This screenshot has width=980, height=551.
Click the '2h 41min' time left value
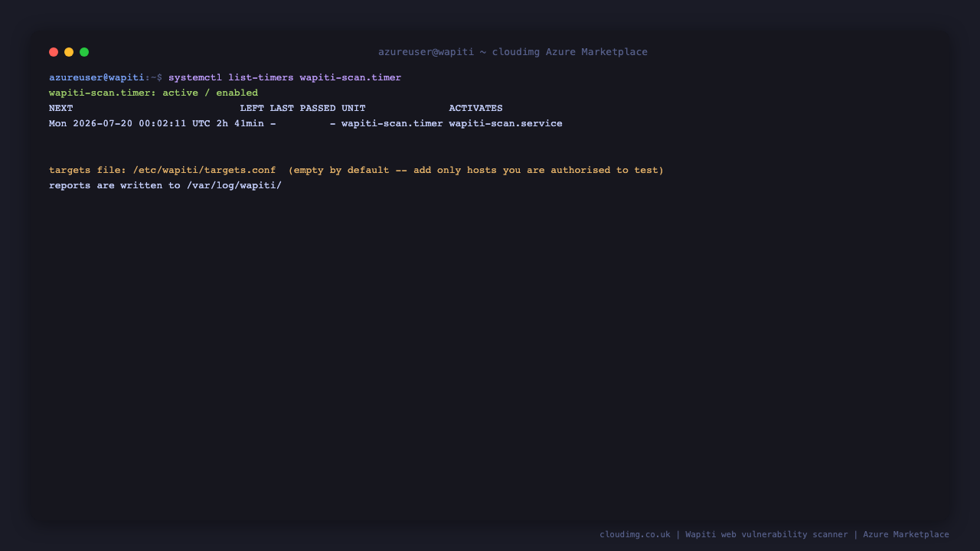240,124
